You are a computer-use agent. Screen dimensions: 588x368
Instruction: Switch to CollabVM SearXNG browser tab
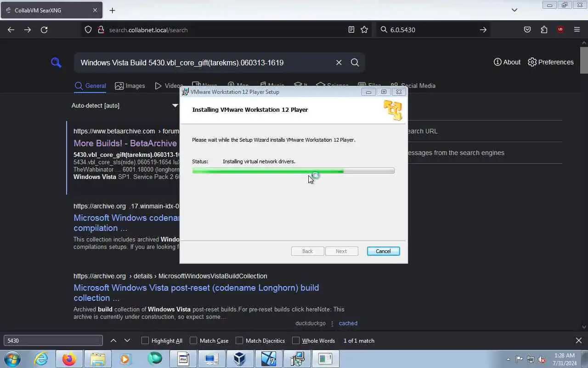[x=51, y=10]
